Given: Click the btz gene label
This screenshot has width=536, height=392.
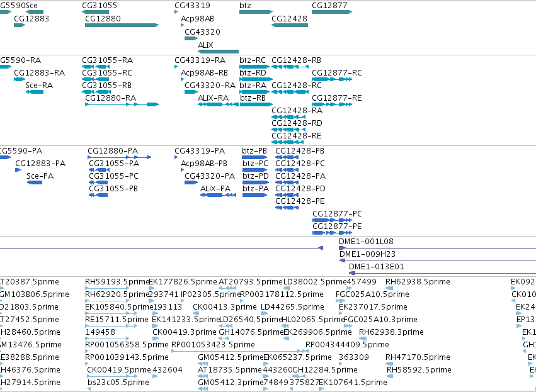Looking at the screenshot, I should pyautogui.click(x=245, y=6).
